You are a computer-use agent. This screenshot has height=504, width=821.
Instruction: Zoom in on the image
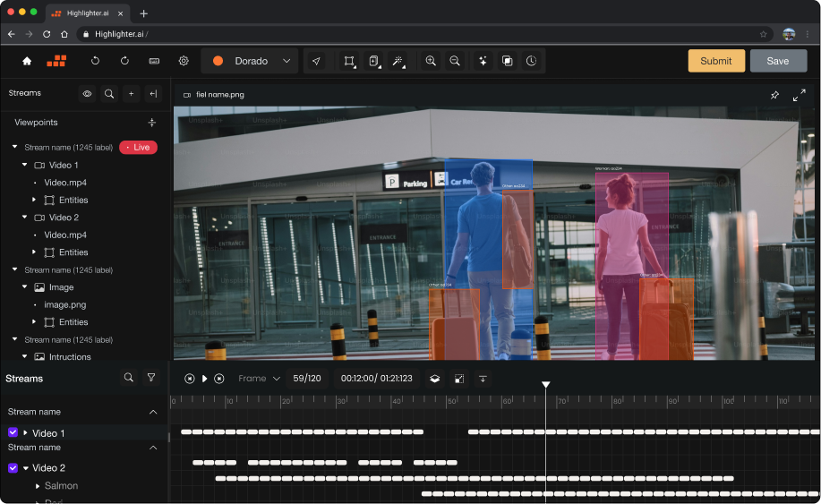431,61
